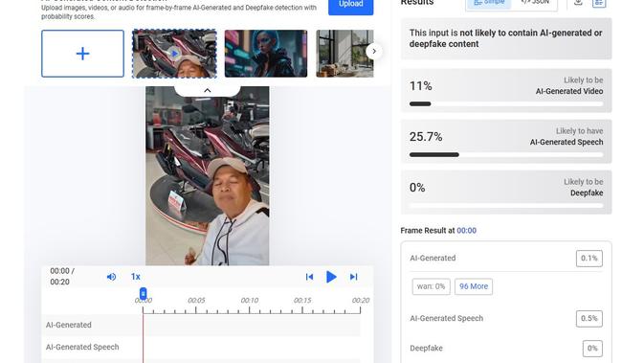Play the video
The height and width of the screenshot is (363, 644).
[x=331, y=277]
